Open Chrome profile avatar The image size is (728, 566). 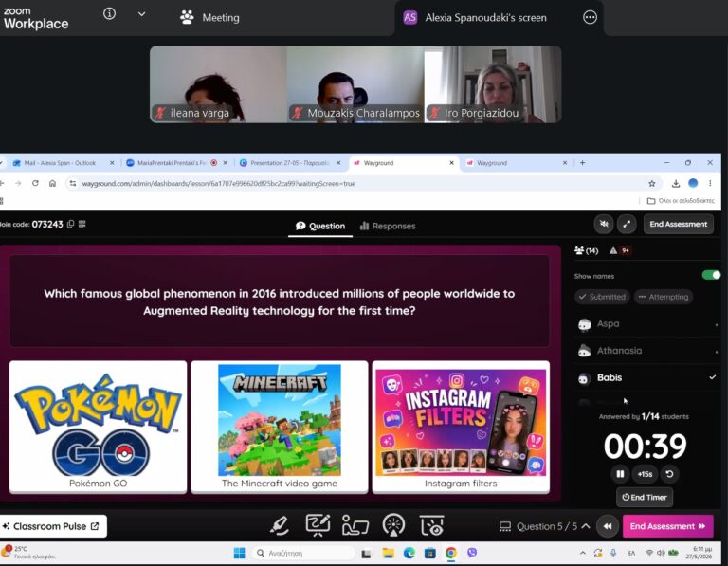[x=693, y=183]
